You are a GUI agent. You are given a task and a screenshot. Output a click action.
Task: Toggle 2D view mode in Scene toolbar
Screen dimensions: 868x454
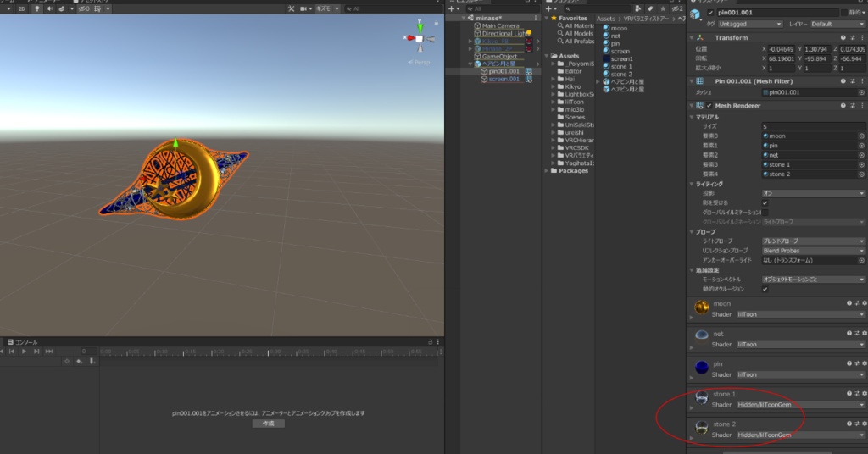pyautogui.click(x=21, y=8)
